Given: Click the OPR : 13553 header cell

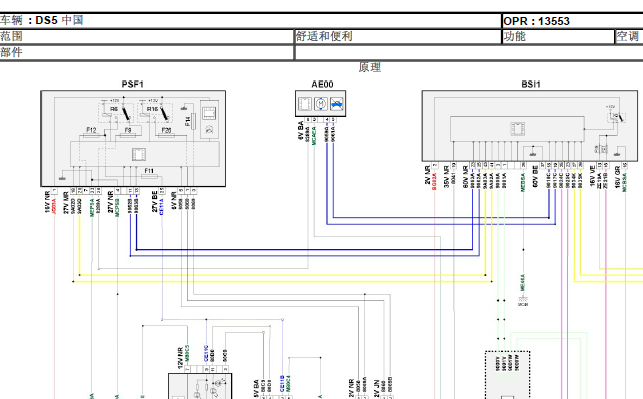Looking at the screenshot, I should [x=573, y=21].
